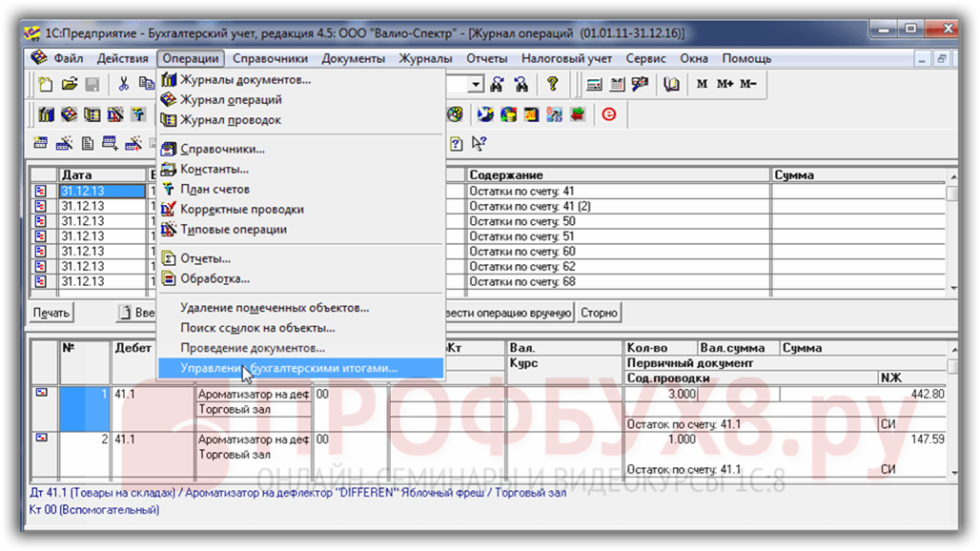Click the journal list vertical scrollbar down arrow
This screenshot has width=980, height=551.
(x=953, y=289)
